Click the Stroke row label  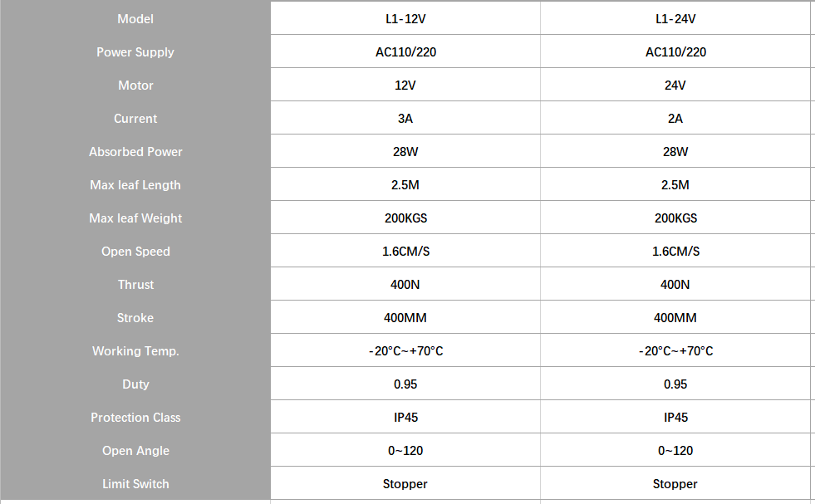135,317
